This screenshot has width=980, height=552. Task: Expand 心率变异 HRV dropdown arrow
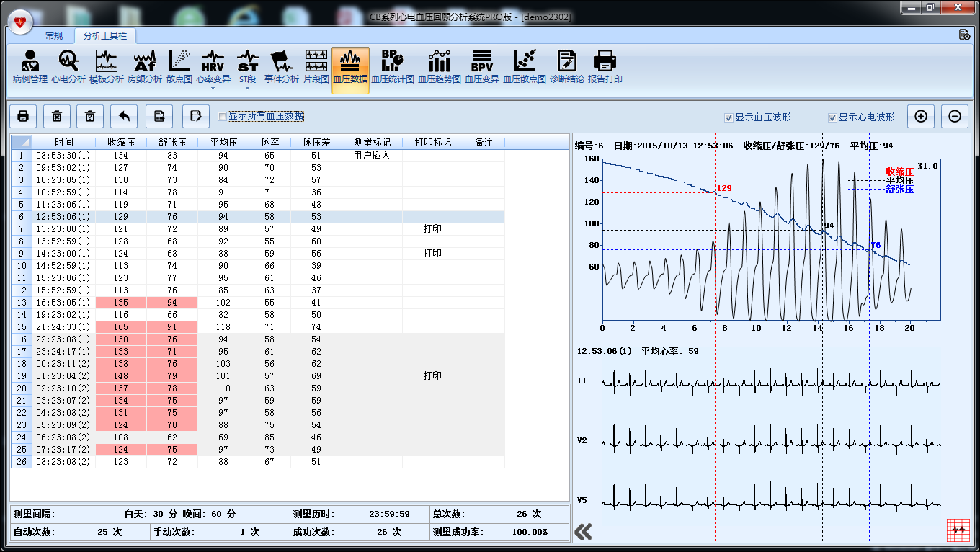pyautogui.click(x=213, y=88)
